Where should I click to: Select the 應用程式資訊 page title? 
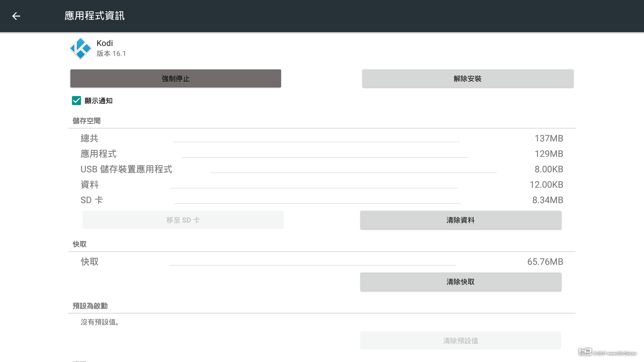pyautogui.click(x=94, y=16)
